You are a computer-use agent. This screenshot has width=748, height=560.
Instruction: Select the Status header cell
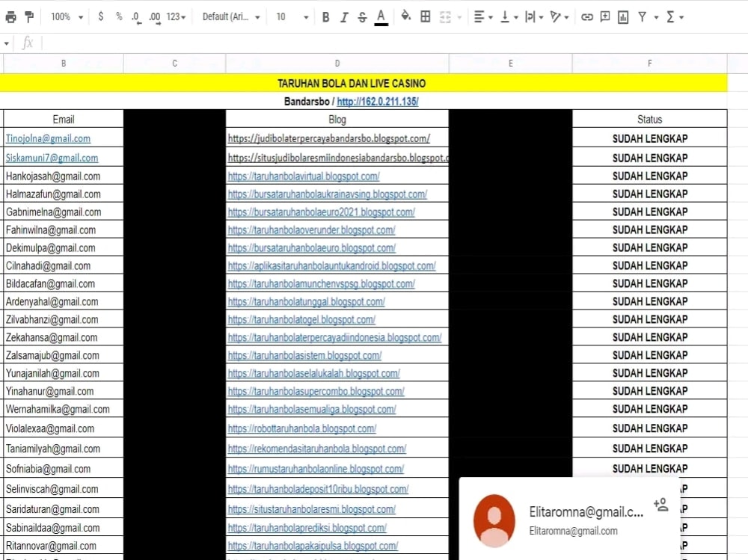click(x=650, y=119)
